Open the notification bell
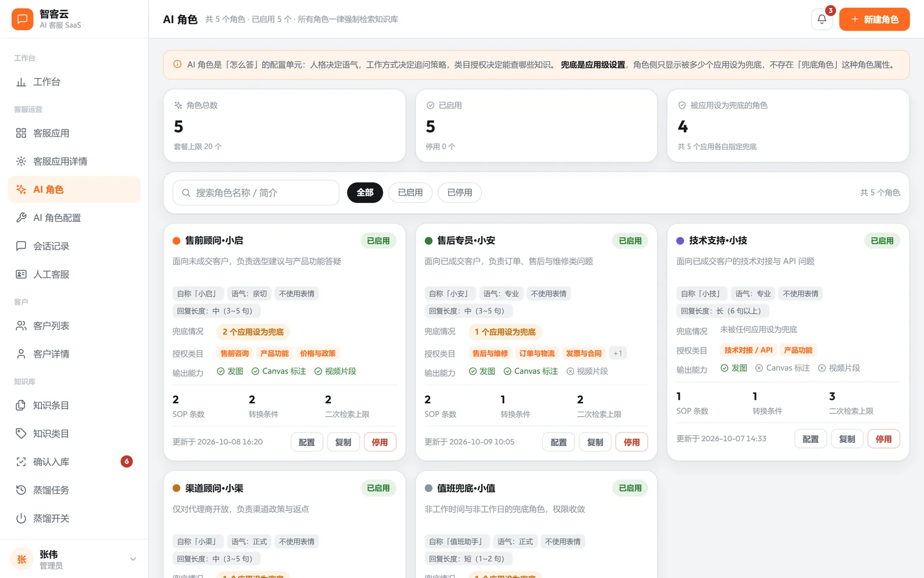924x578 pixels. [x=821, y=19]
